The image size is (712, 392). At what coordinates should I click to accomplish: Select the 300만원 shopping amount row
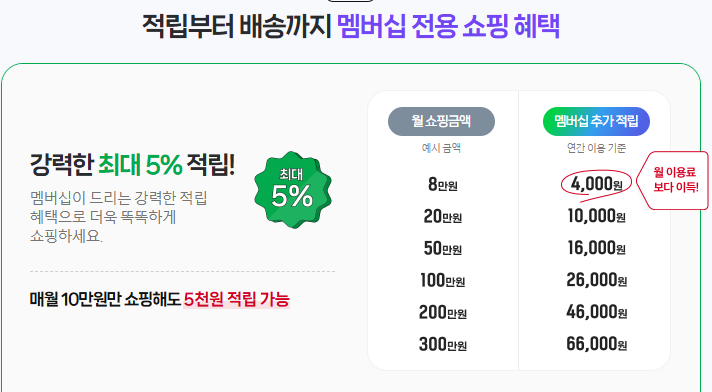pos(443,344)
